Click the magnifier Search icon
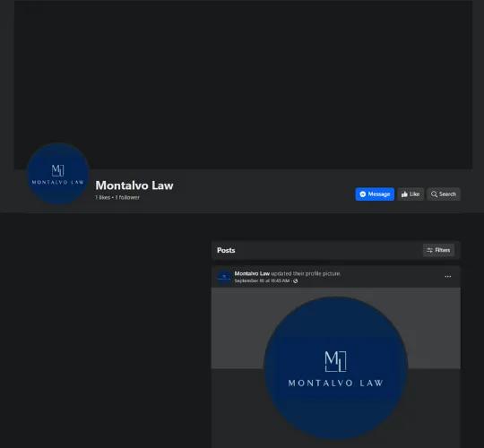This screenshot has height=448, width=484. pyautogui.click(x=434, y=194)
